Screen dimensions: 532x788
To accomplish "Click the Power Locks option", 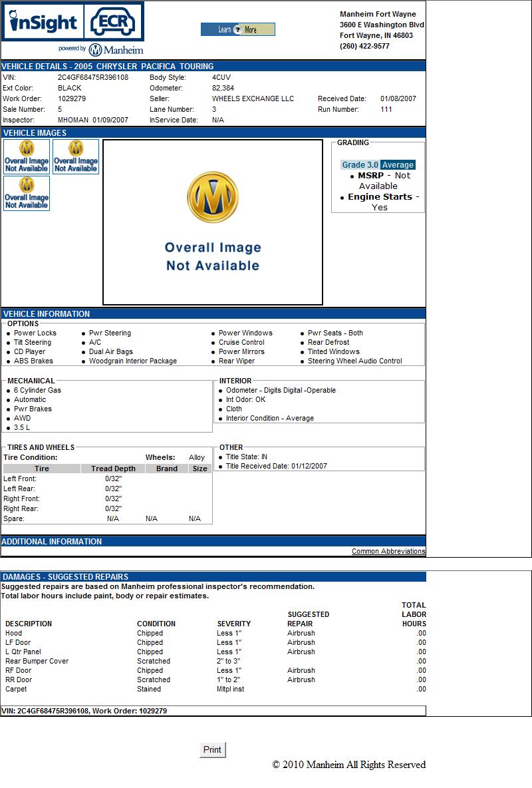I will [x=35, y=333].
